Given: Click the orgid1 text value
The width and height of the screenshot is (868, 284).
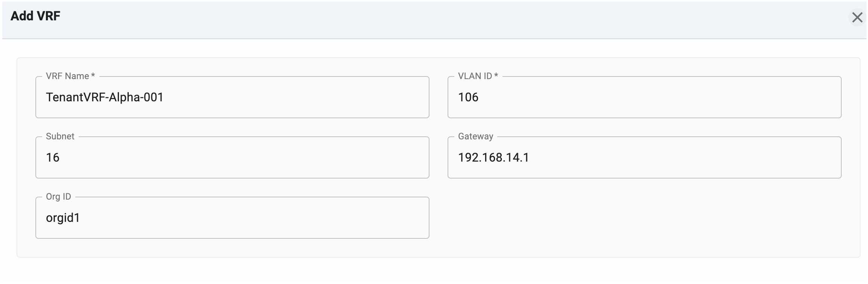Looking at the screenshot, I should [63, 218].
